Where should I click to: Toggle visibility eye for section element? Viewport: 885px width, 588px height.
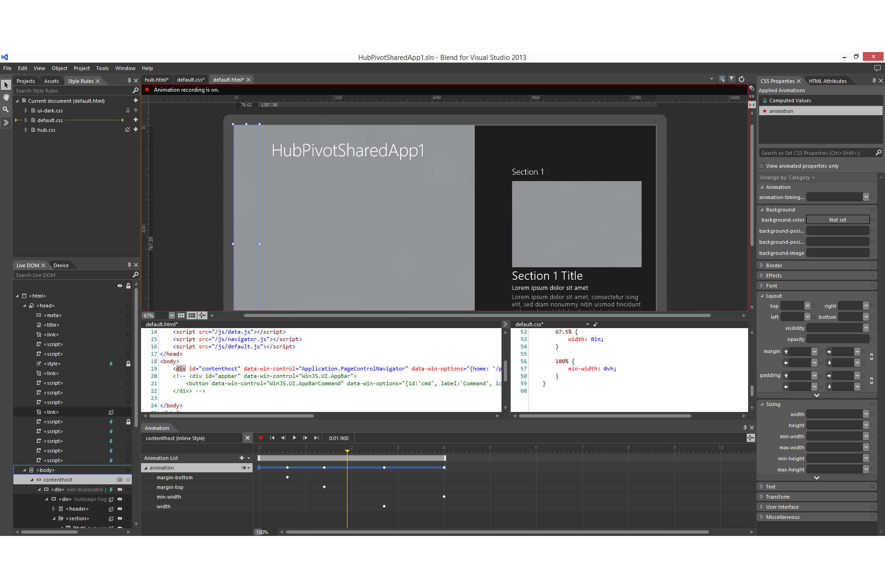click(120, 518)
